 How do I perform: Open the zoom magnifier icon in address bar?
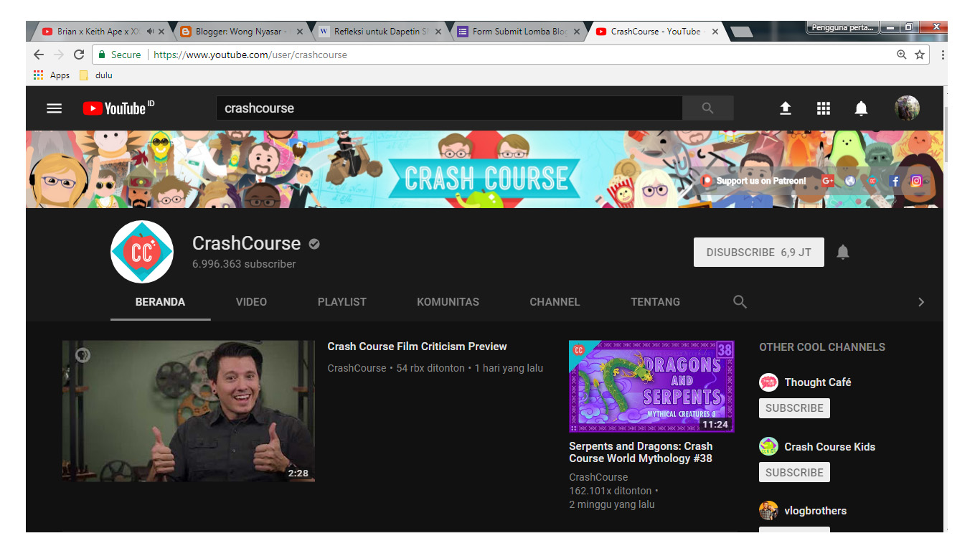pos(902,55)
